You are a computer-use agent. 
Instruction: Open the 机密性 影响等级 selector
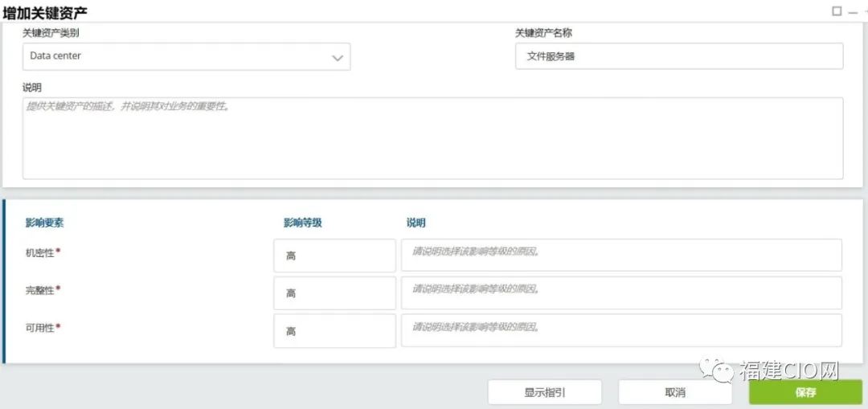point(334,256)
